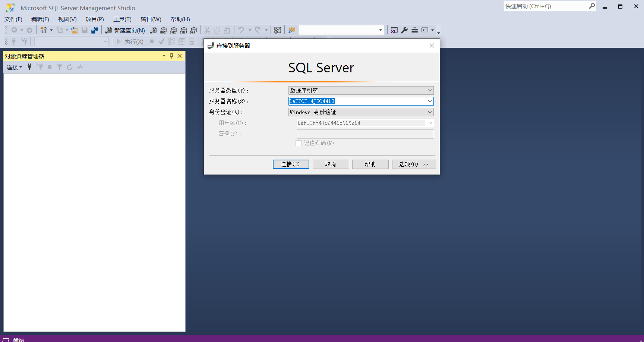Click the 取消 button in dialog
644x342 pixels.
point(331,164)
